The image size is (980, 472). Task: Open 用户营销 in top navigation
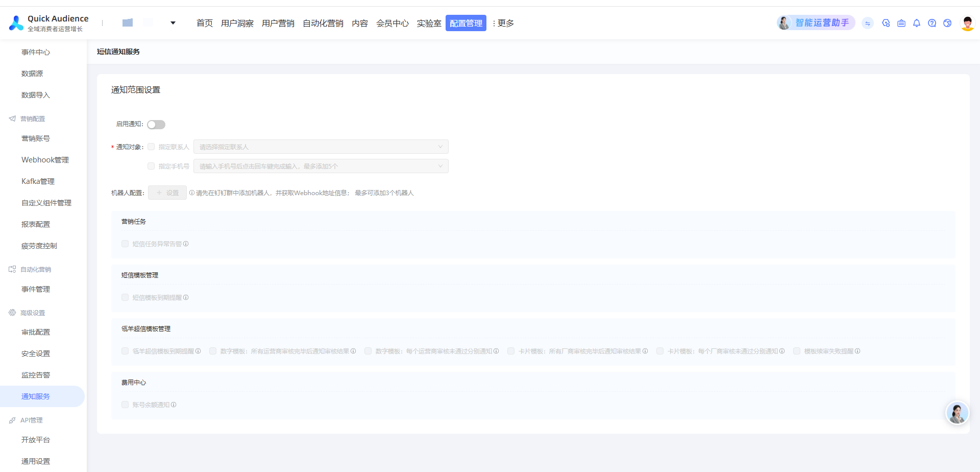[x=278, y=23]
